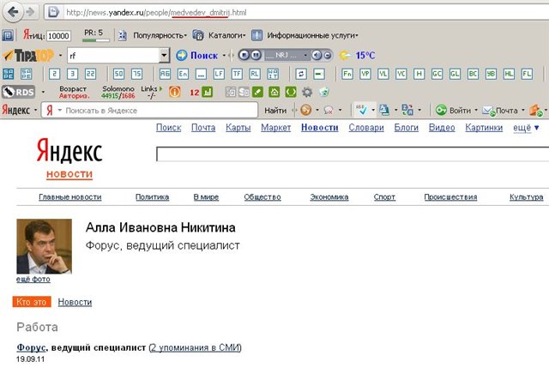
Task: Click the browser Back arrow button
Action: pyautogui.click(x=13, y=12)
